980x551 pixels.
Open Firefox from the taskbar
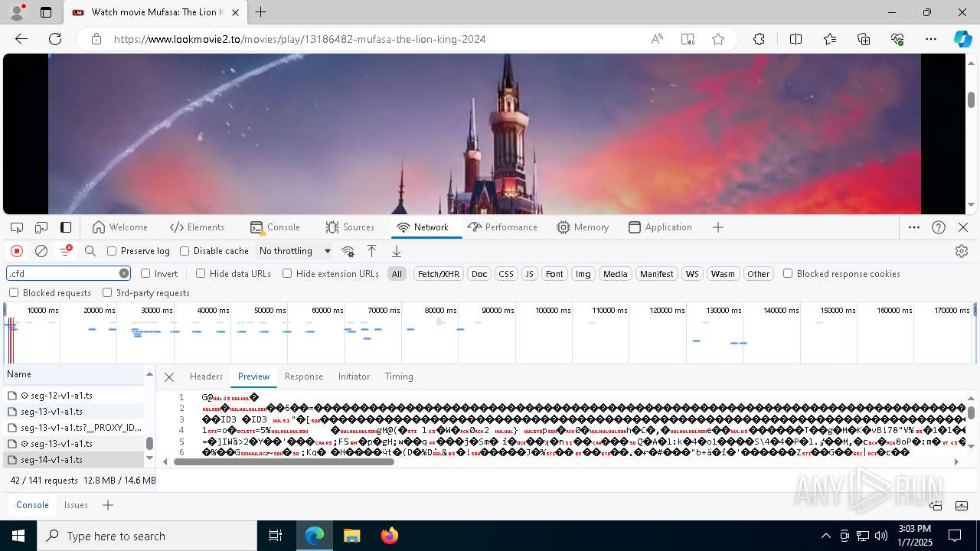[x=389, y=536]
